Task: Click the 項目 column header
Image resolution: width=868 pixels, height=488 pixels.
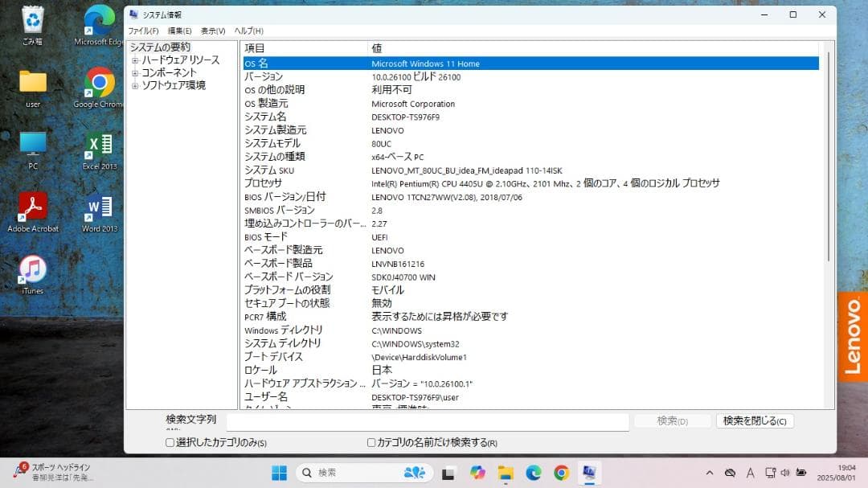Action: pos(304,48)
